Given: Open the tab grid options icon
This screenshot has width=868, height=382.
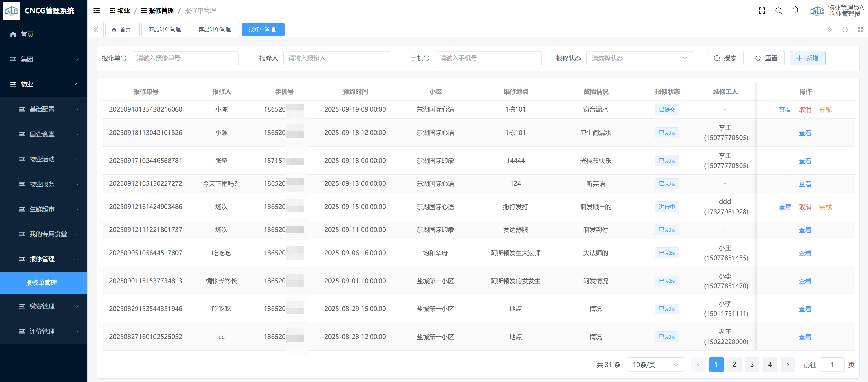Looking at the screenshot, I should 860,30.
